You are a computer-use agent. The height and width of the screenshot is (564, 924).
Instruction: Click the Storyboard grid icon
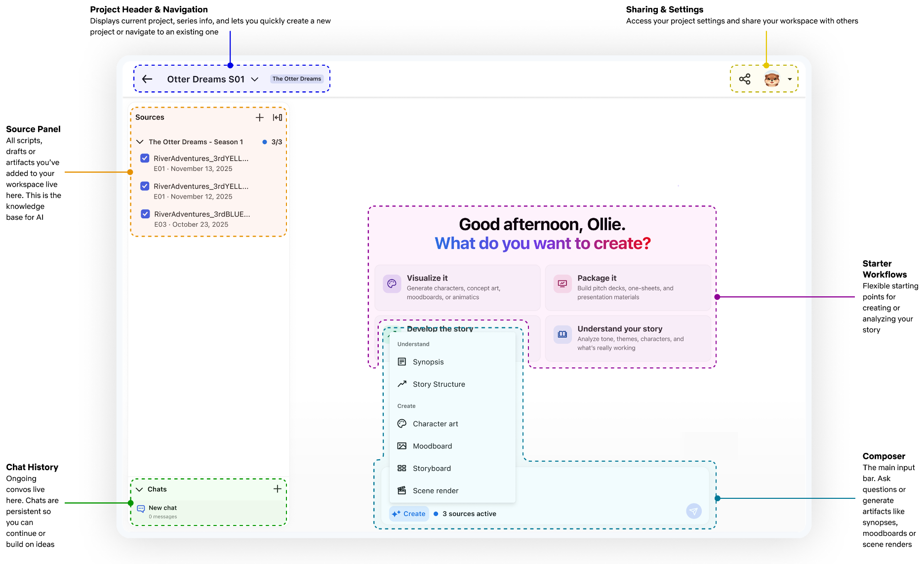click(402, 468)
